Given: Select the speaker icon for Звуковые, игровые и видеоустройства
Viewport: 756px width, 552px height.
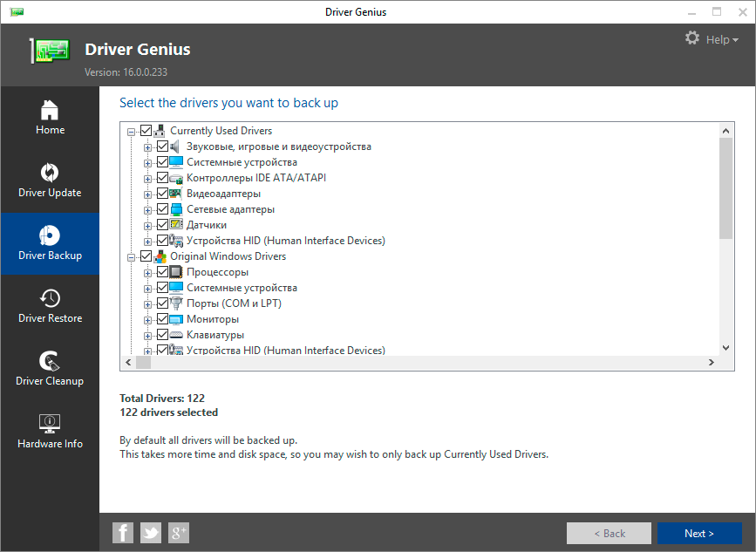Looking at the screenshot, I should click(x=175, y=147).
